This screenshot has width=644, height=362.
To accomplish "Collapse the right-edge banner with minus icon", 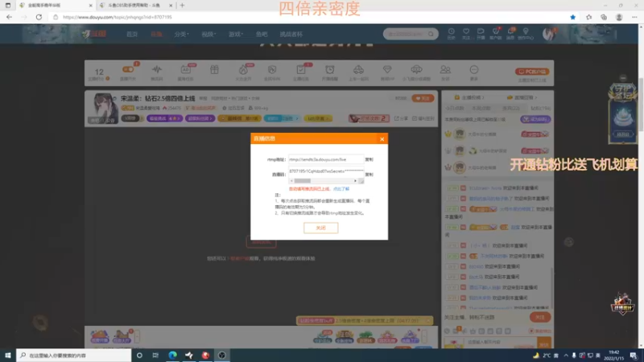I will point(623,78).
